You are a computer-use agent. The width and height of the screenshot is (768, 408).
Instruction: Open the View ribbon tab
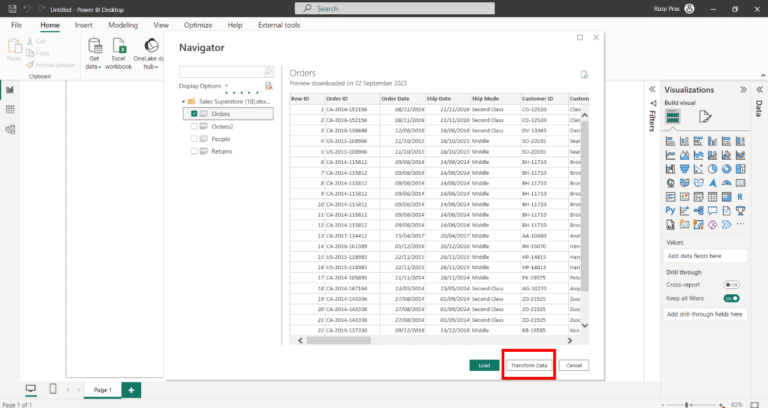(x=161, y=25)
